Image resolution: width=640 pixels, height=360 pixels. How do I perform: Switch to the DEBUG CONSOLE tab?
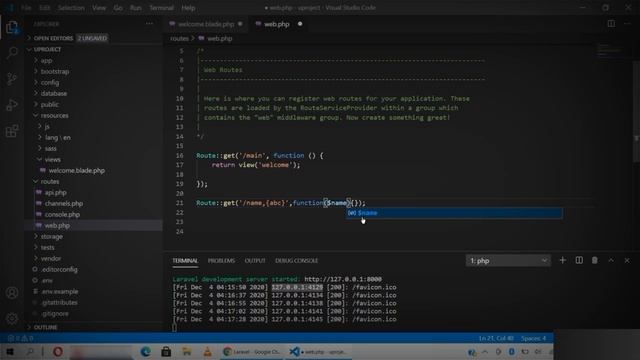pyautogui.click(x=296, y=260)
